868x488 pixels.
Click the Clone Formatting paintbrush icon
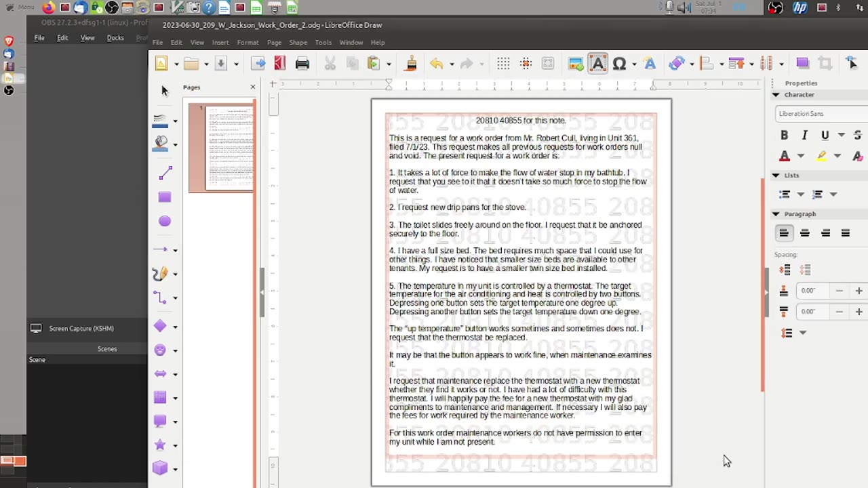[410, 64]
